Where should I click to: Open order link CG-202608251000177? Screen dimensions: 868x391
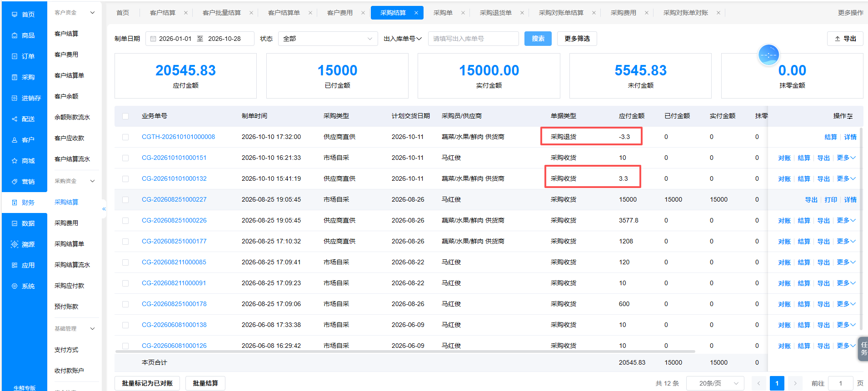click(174, 242)
